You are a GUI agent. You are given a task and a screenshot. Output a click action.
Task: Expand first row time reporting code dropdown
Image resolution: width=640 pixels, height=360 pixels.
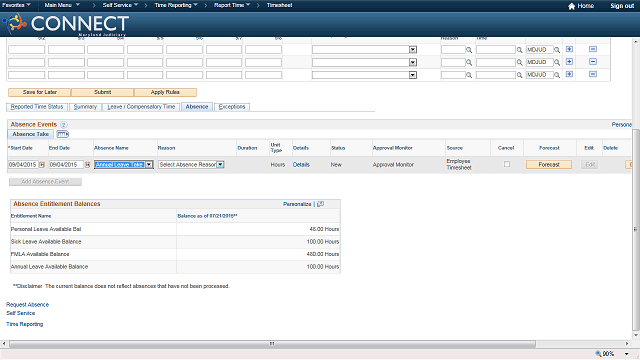[413, 50]
